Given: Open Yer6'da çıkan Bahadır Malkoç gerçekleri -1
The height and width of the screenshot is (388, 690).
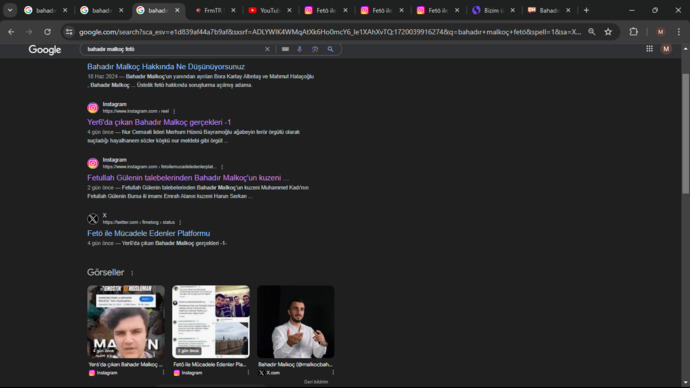Looking at the screenshot, I should (x=159, y=122).
